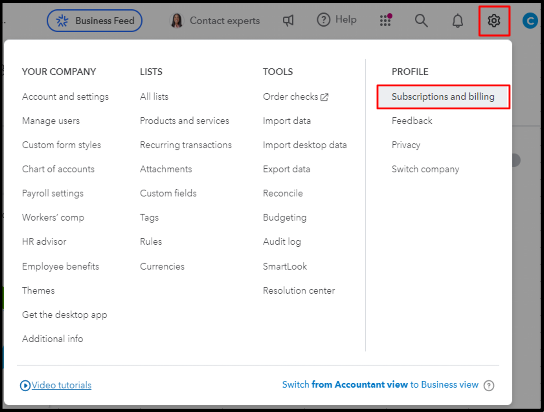Select All lists
Screen dimensions: 544x412
(x=154, y=96)
